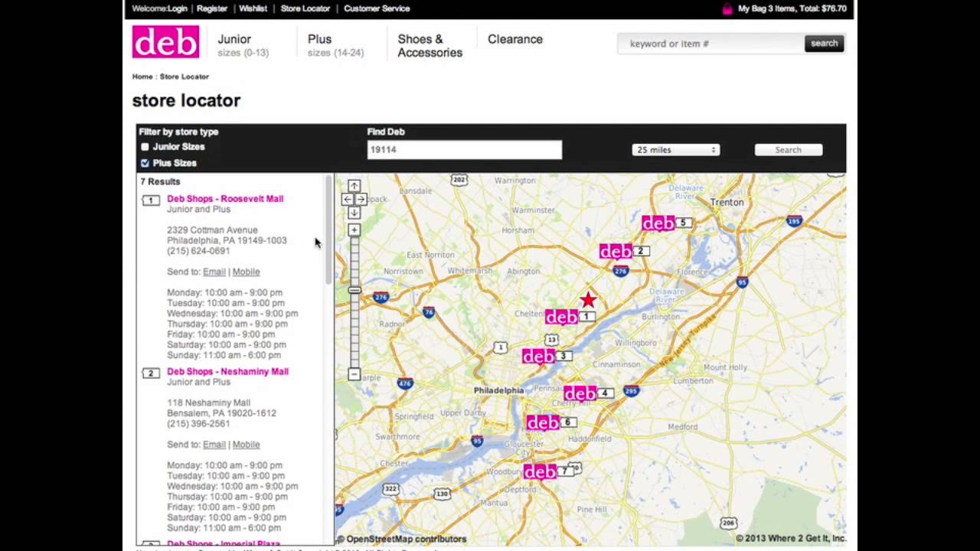Viewport: 980px width, 551px height.
Task: Select deb map marker number 2
Action: point(624,251)
